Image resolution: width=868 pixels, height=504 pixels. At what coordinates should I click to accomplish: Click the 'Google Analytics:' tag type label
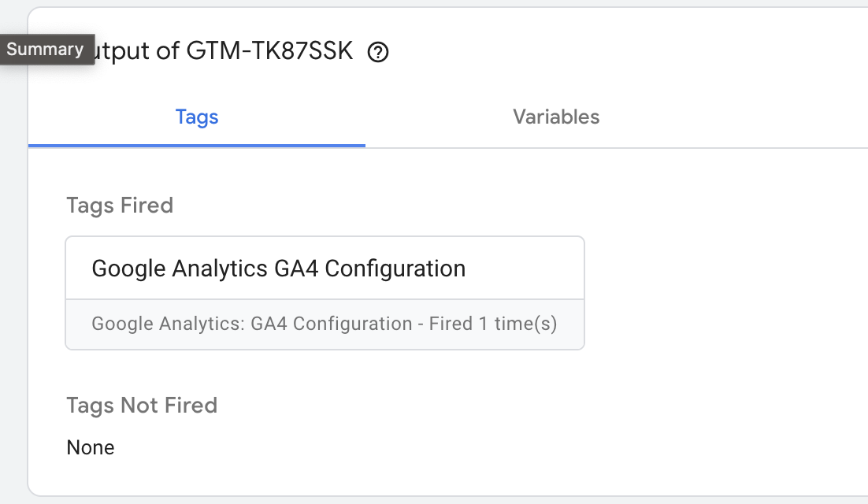click(169, 324)
